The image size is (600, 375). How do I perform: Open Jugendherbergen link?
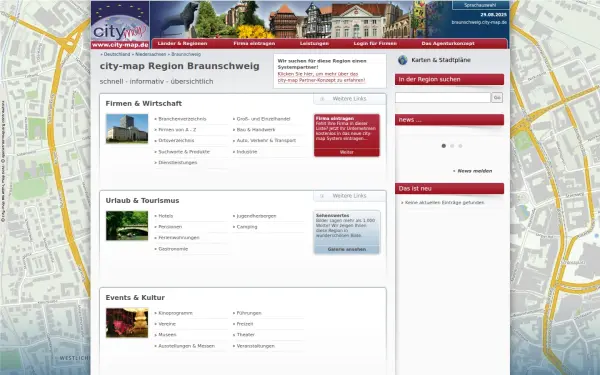pos(256,216)
